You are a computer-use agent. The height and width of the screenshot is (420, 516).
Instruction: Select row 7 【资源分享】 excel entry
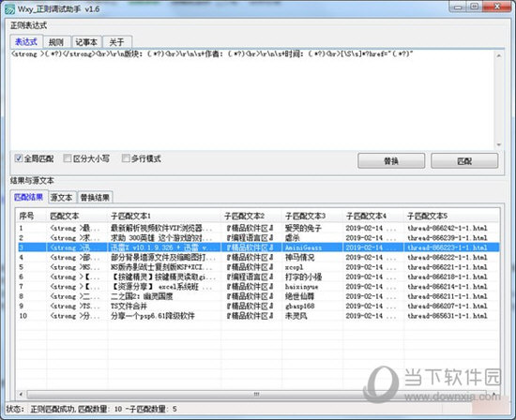tap(258, 287)
